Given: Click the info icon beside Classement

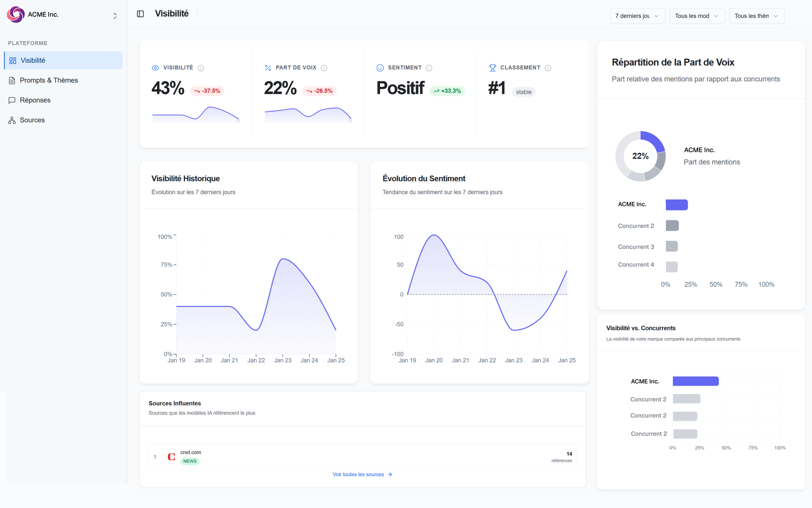Looking at the screenshot, I should 548,68.
